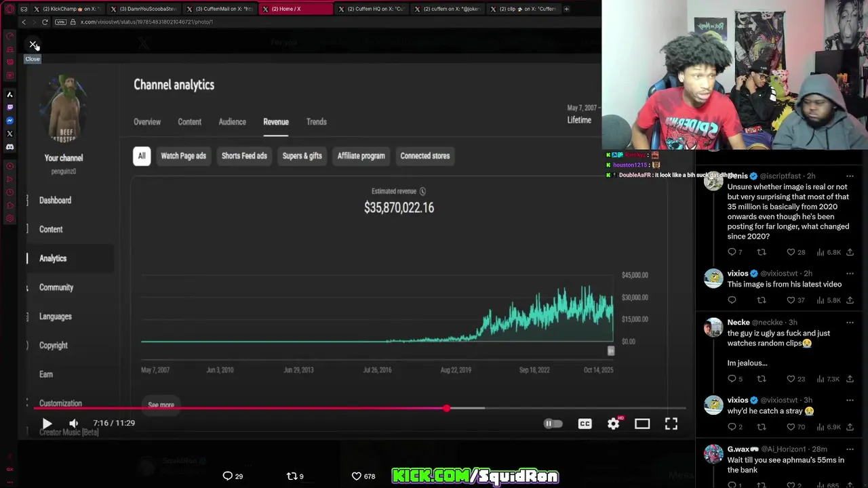Open the X (Twitter) sidebar icon
This screenshot has height=488, width=868.
pos(9,134)
